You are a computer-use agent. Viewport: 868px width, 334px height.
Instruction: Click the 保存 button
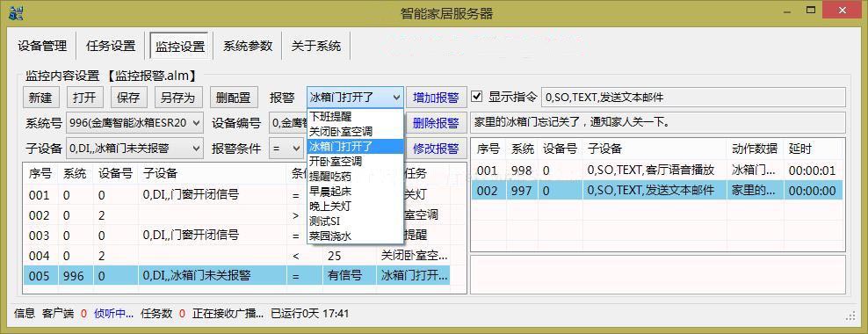(128, 98)
